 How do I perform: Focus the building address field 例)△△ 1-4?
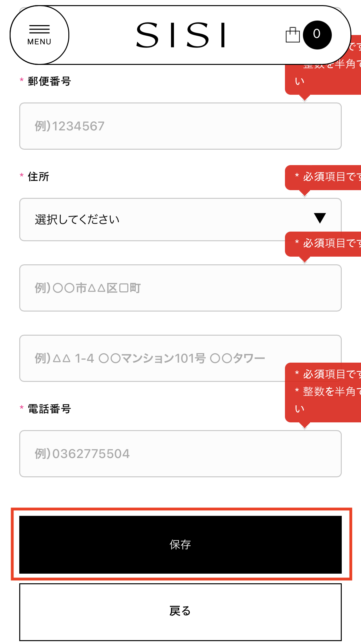[x=180, y=358]
